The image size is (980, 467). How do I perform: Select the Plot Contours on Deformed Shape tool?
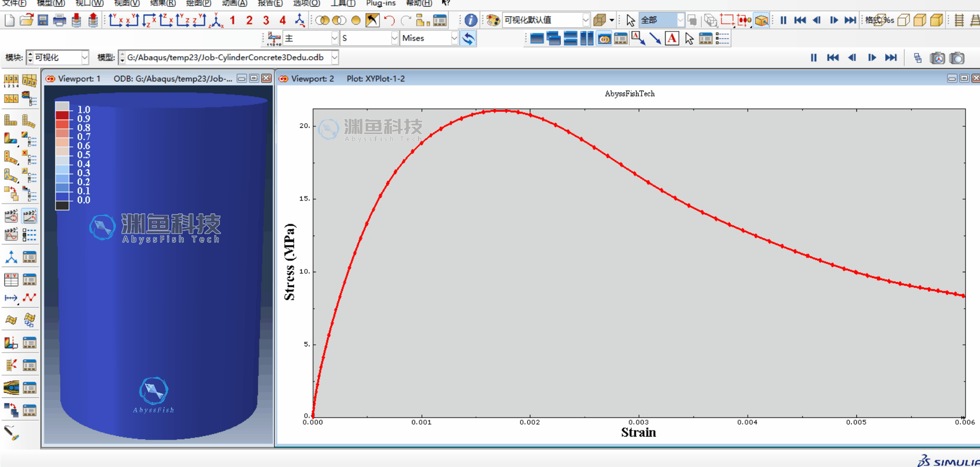coord(11,138)
